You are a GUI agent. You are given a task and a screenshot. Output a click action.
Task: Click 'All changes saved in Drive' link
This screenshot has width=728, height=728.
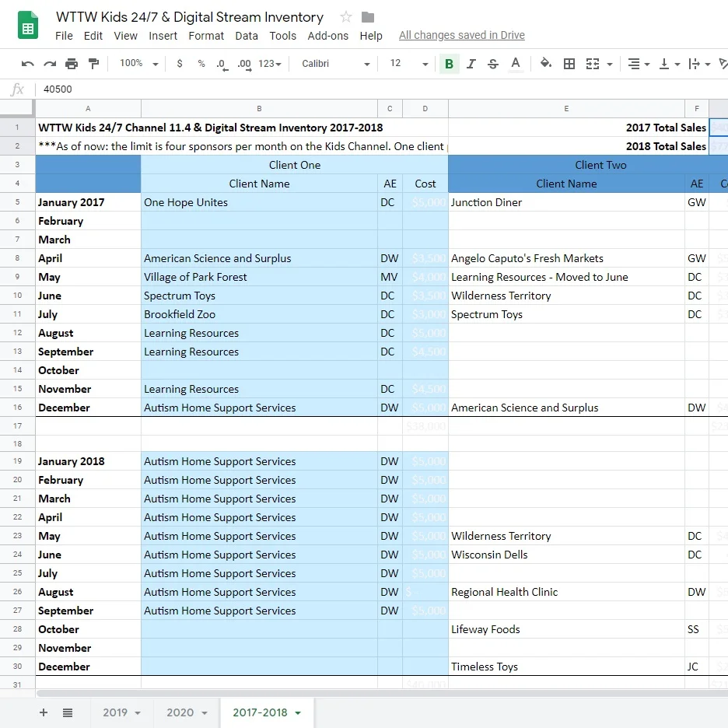pyautogui.click(x=461, y=35)
